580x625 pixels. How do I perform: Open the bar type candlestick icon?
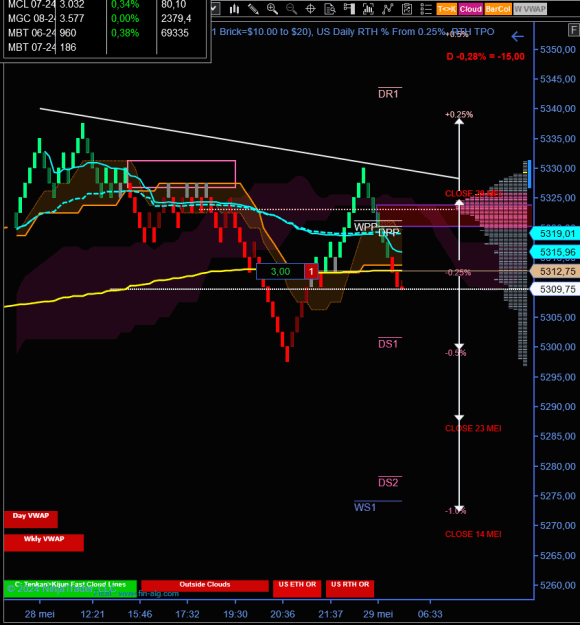click(234, 9)
